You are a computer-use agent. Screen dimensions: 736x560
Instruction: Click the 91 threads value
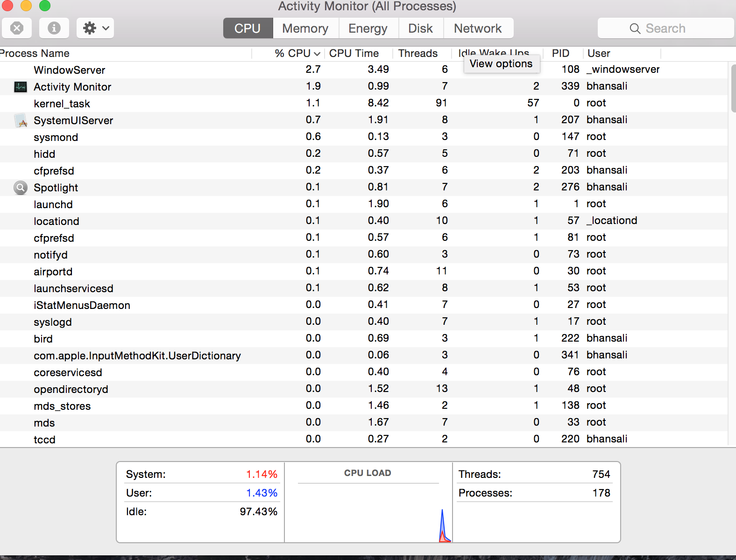[x=441, y=103]
